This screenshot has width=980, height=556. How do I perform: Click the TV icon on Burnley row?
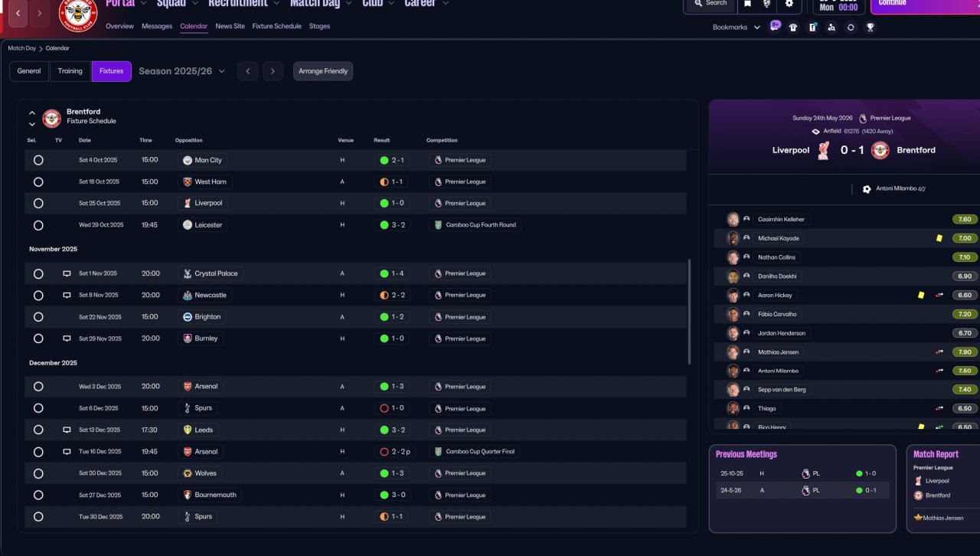(x=67, y=339)
